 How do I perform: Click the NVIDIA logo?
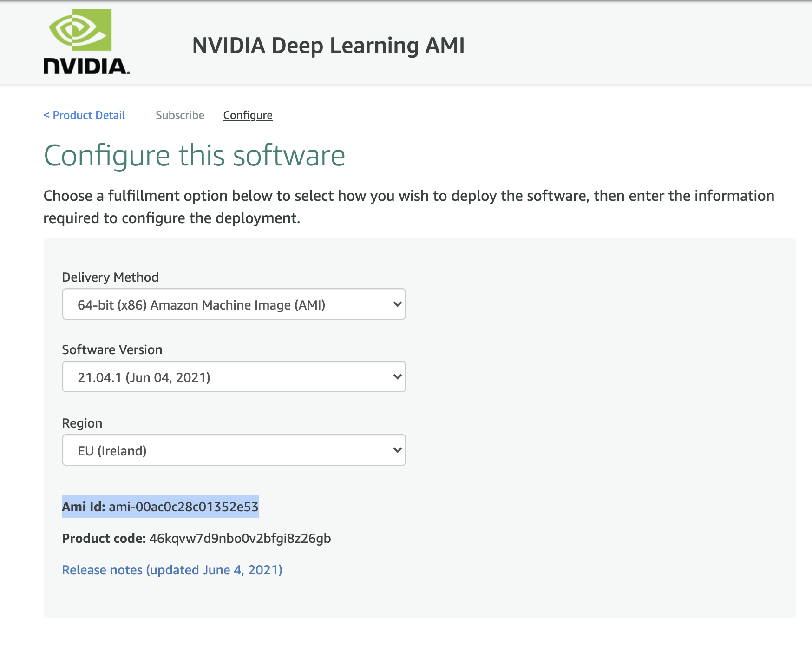point(86,42)
